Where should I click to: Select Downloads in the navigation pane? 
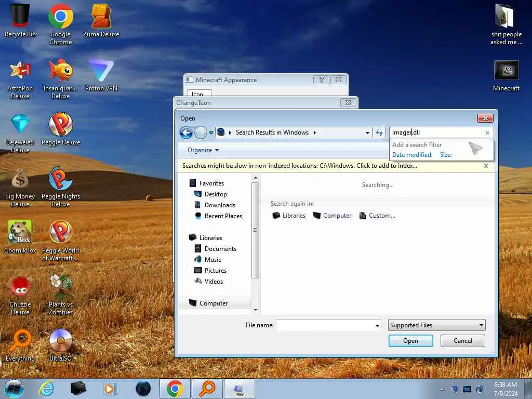tap(215, 205)
